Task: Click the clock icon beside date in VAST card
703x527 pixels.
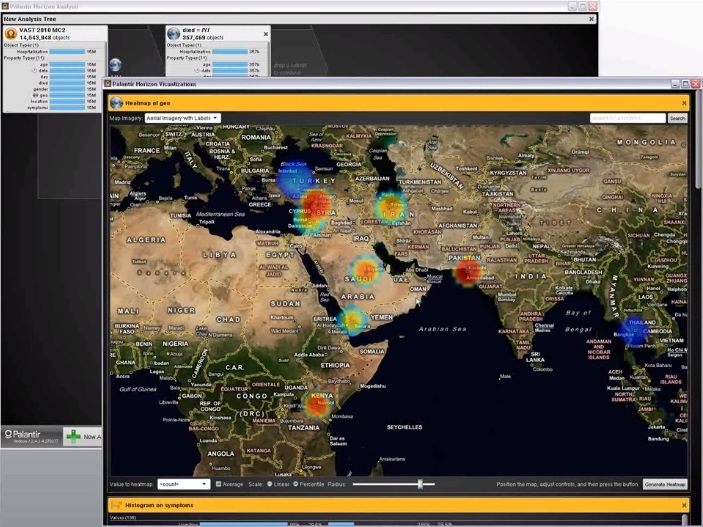Action: pyautogui.click(x=34, y=71)
